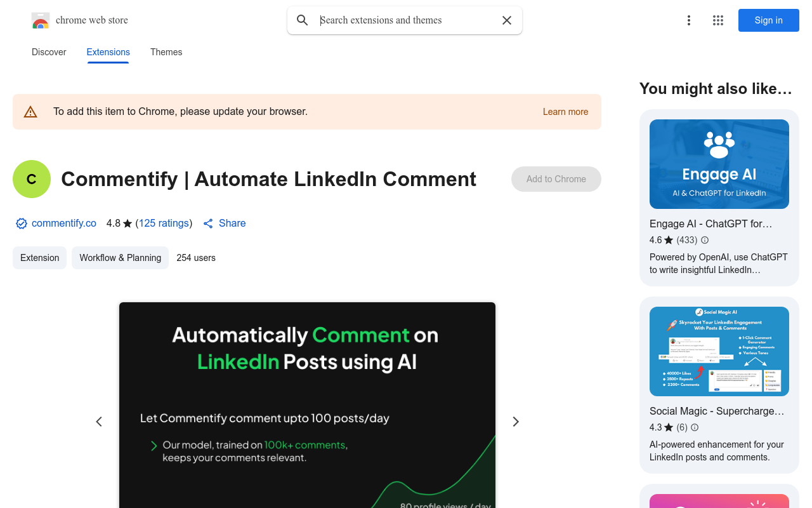Click the Share link text
Viewport: 812px width, 508px height.
point(232,224)
